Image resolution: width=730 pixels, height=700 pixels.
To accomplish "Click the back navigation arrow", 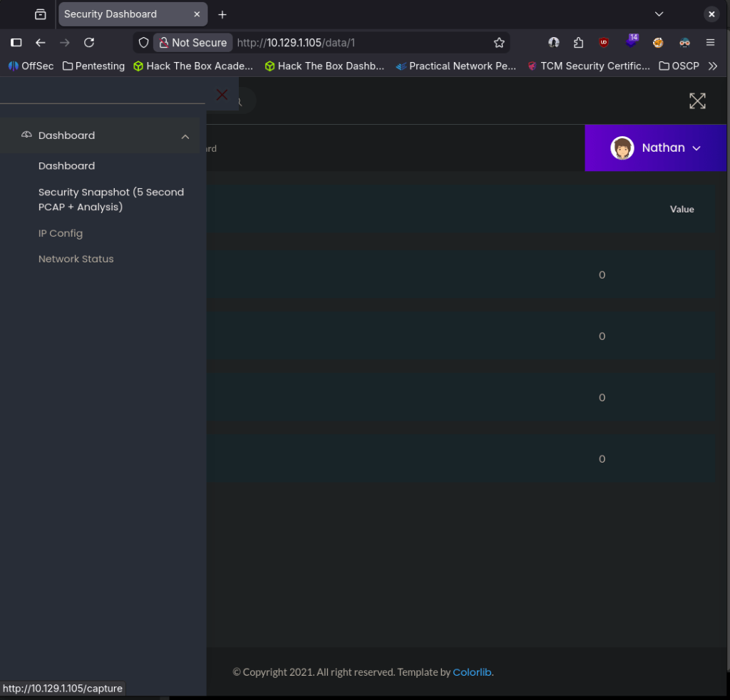I will pyautogui.click(x=41, y=43).
